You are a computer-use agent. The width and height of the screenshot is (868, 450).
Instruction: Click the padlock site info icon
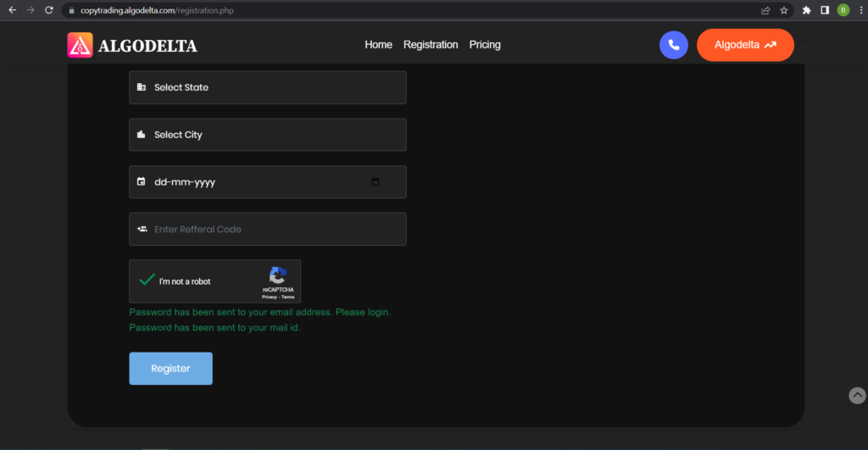click(71, 10)
